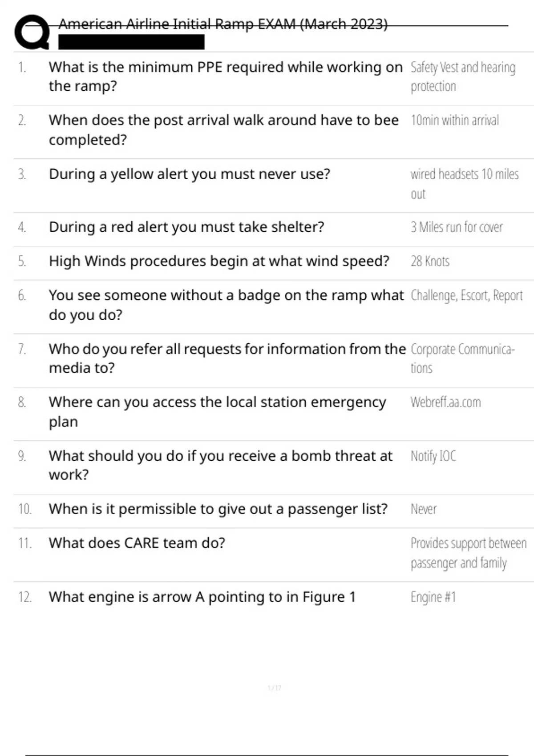Click the 'Notify IOC' answer
This screenshot has width=534, height=756.
(433, 456)
